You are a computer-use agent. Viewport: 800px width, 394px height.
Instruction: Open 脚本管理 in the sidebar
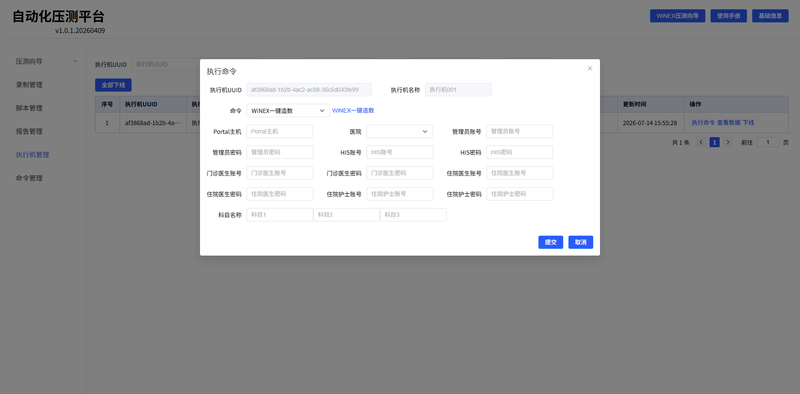(x=29, y=108)
